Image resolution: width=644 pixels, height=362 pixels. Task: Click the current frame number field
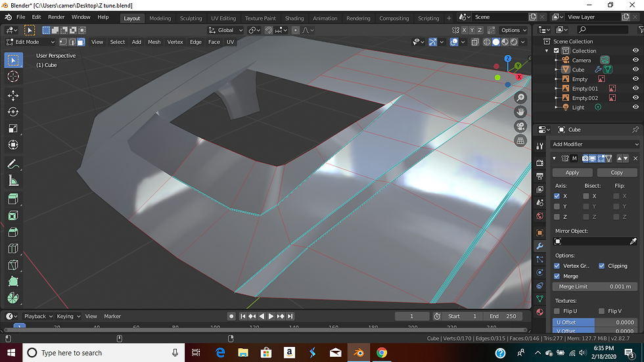[411, 317]
